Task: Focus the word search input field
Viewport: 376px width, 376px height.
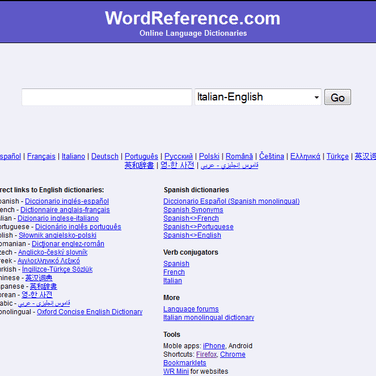Action: tap(107, 97)
